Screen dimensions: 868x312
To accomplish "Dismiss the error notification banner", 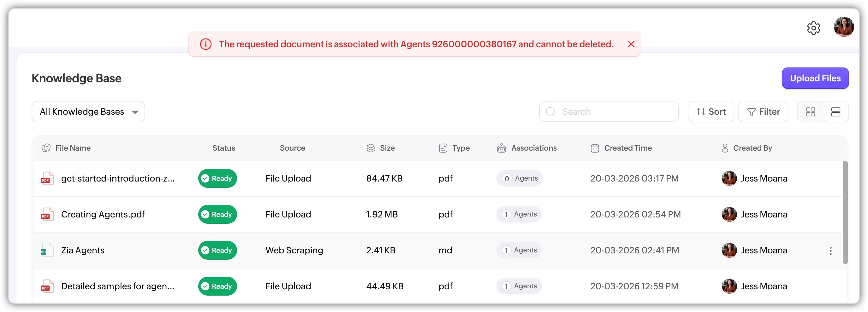I will tap(631, 44).
